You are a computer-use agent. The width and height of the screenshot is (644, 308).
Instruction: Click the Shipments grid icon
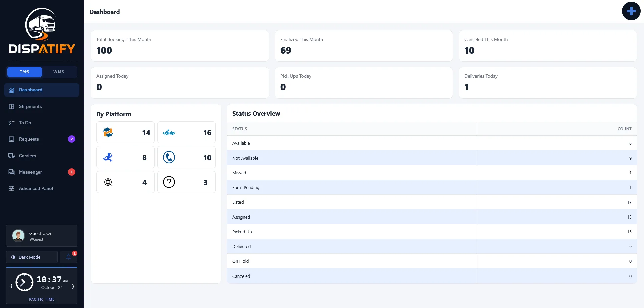pyautogui.click(x=12, y=106)
